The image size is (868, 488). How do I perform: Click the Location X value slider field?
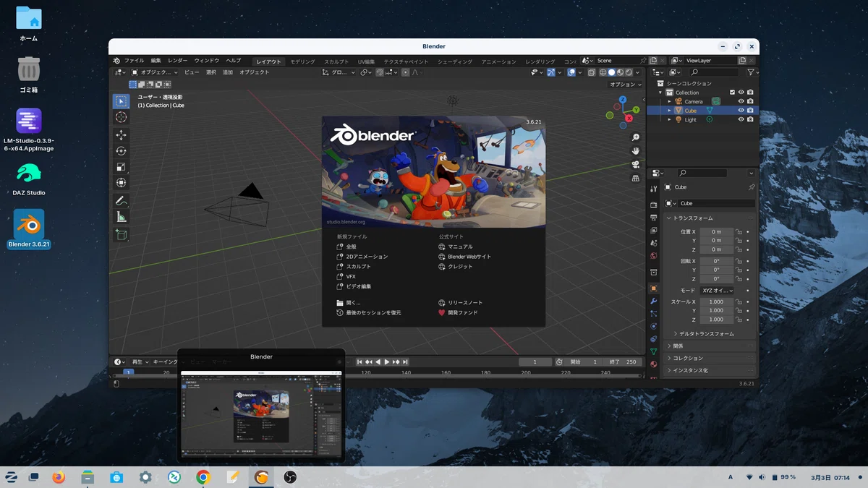coord(716,231)
